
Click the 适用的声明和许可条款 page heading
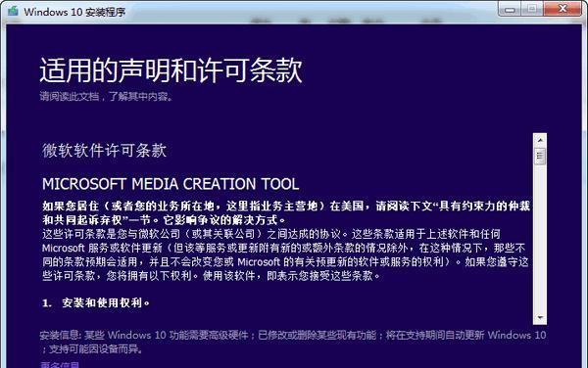click(x=171, y=70)
